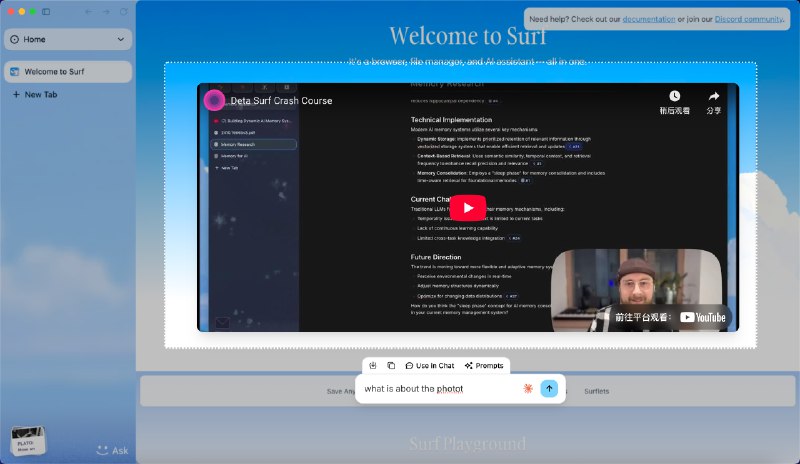Open the PLATO note thumbnail in the sidebar
800x464 pixels.
coord(28,440)
